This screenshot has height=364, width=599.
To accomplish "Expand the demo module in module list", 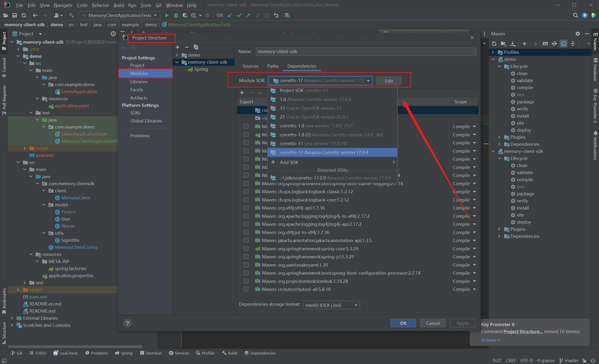I will 177,55.
